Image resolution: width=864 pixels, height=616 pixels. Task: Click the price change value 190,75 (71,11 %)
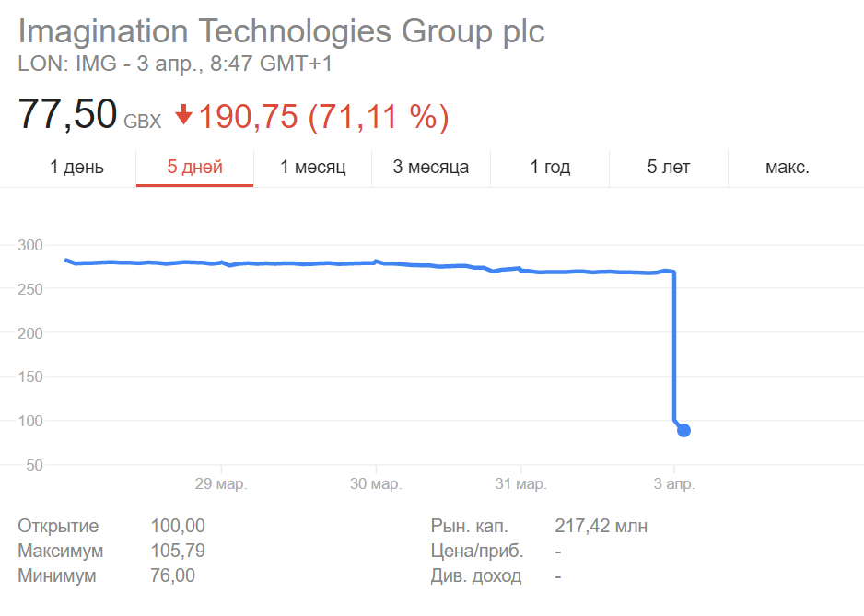tap(323, 116)
